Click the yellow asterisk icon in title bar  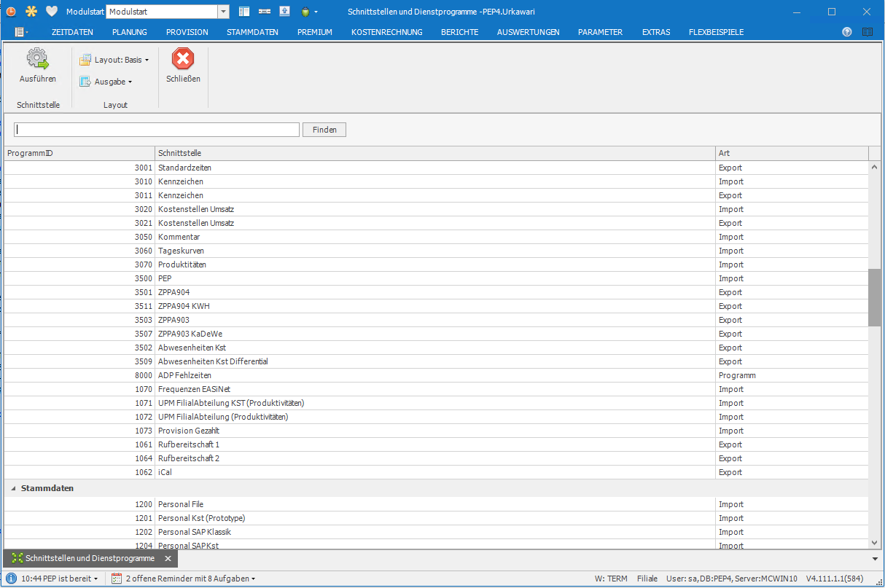click(x=31, y=12)
